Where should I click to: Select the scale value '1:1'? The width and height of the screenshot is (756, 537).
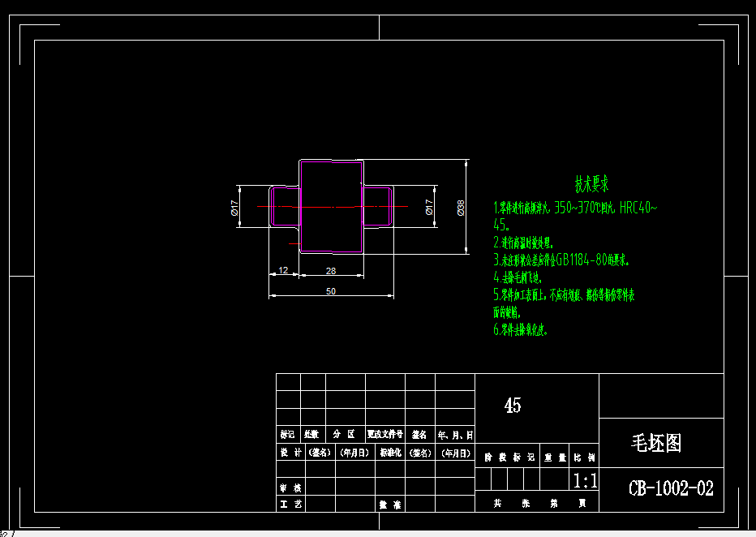pos(585,480)
